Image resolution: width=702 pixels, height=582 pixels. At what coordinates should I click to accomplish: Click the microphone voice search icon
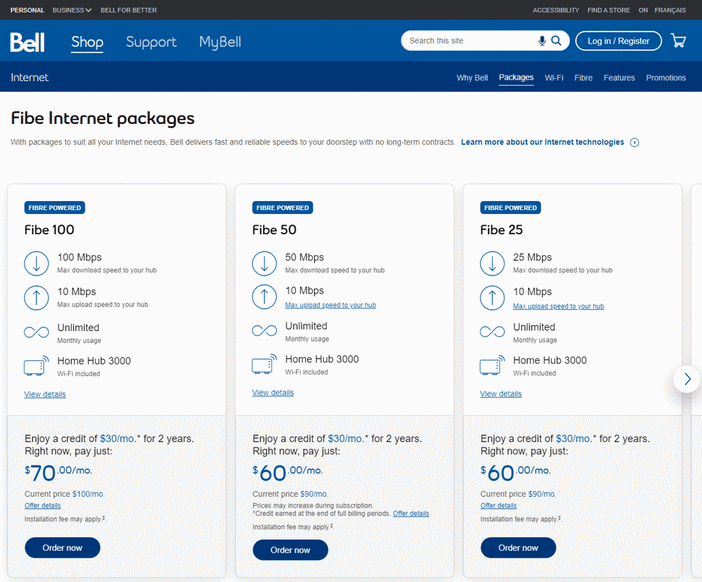542,41
